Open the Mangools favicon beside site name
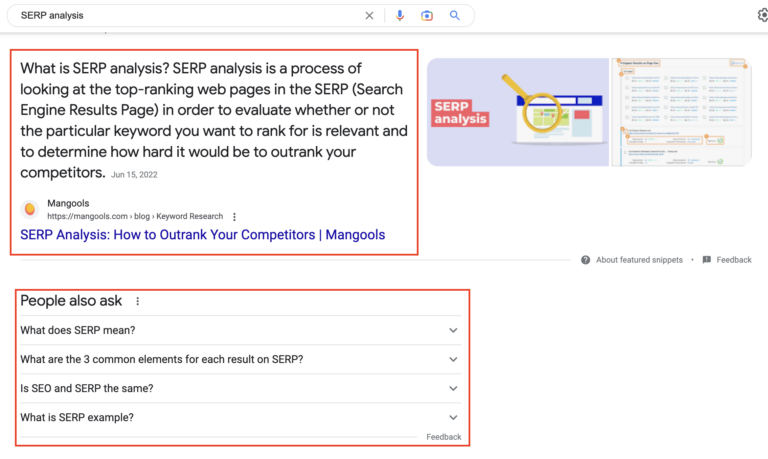This screenshot has width=768, height=459. coord(30,209)
